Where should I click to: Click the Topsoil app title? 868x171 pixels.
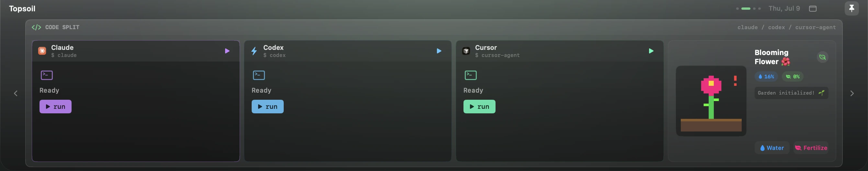[22, 9]
